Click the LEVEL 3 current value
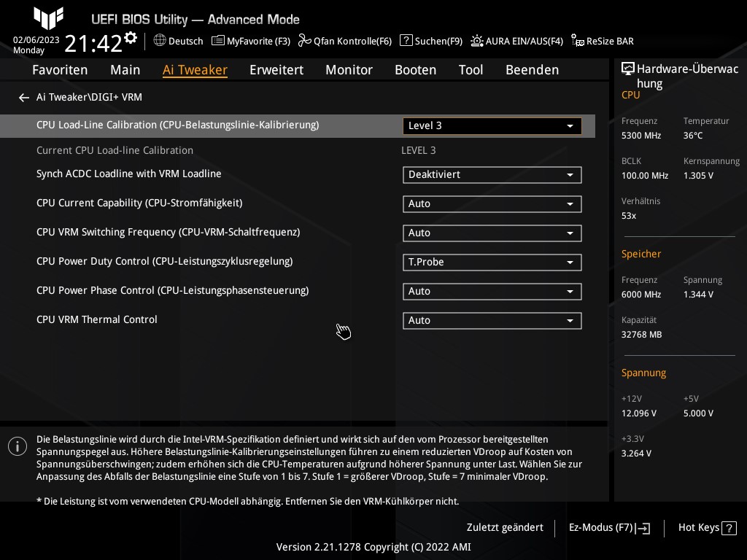747x560 pixels. [x=418, y=150]
